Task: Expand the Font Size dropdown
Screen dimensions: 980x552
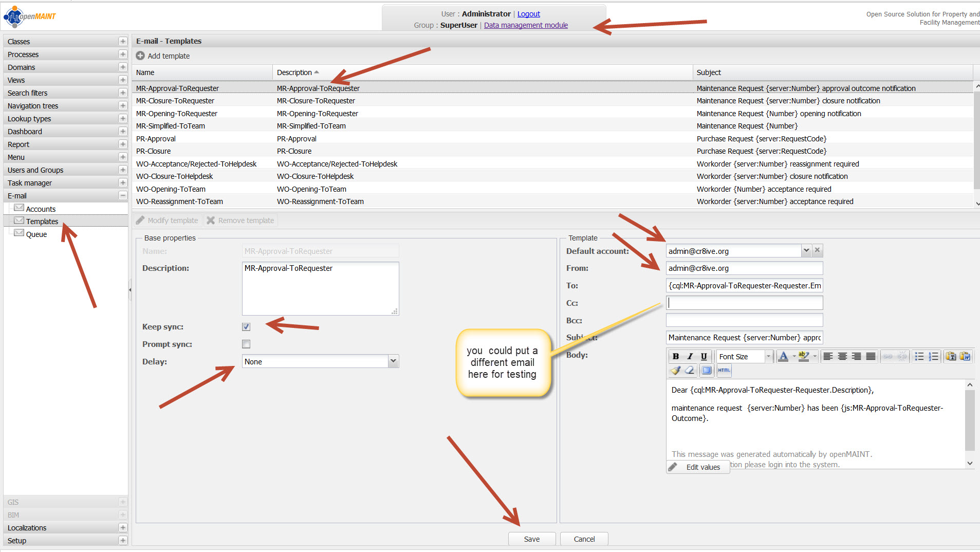Action: point(768,356)
